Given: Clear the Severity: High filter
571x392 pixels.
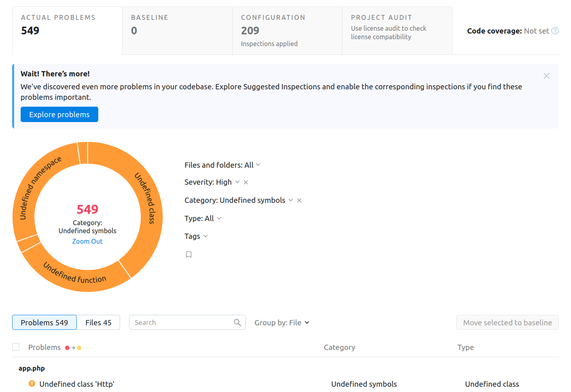Looking at the screenshot, I should click(246, 182).
